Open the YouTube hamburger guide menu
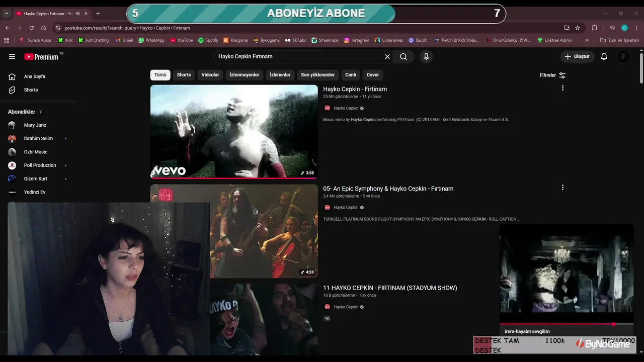The height and width of the screenshot is (362, 644). point(12,57)
